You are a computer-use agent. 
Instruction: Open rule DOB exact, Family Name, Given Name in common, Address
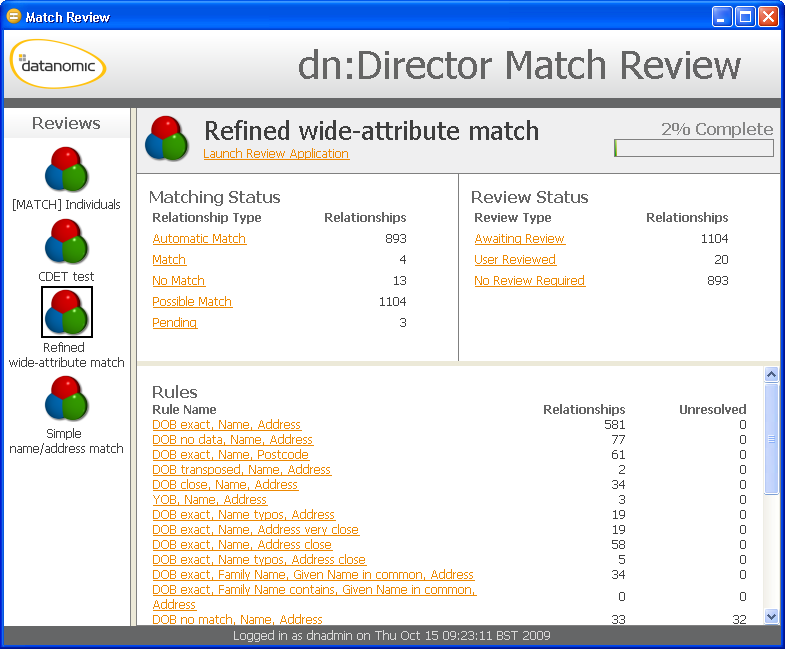point(313,575)
